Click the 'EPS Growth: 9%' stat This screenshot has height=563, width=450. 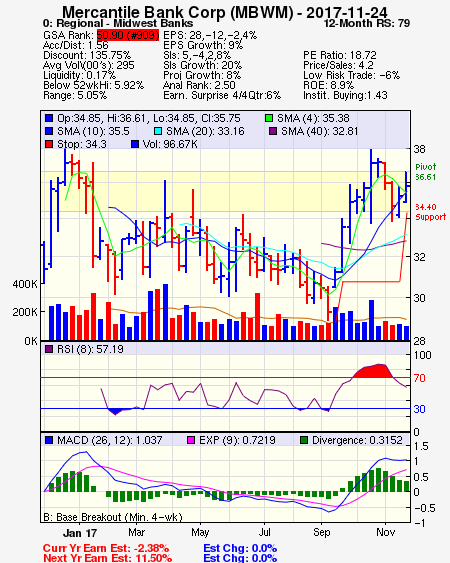[203, 45]
